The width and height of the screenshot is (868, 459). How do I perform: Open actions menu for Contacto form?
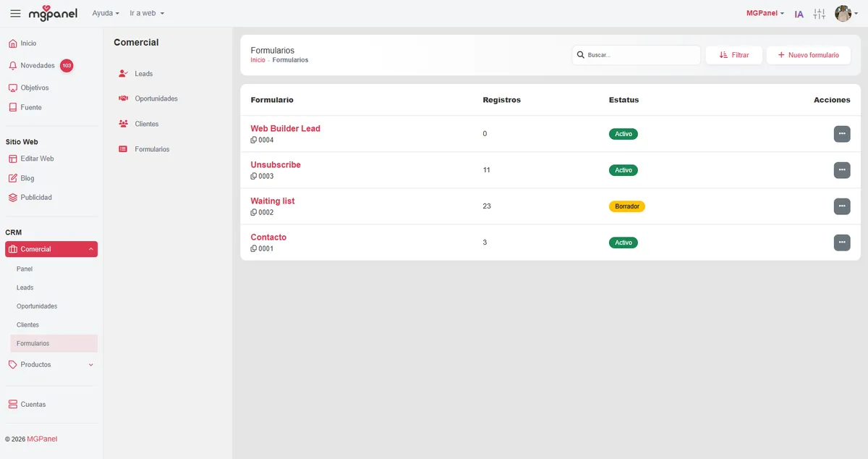pos(841,243)
